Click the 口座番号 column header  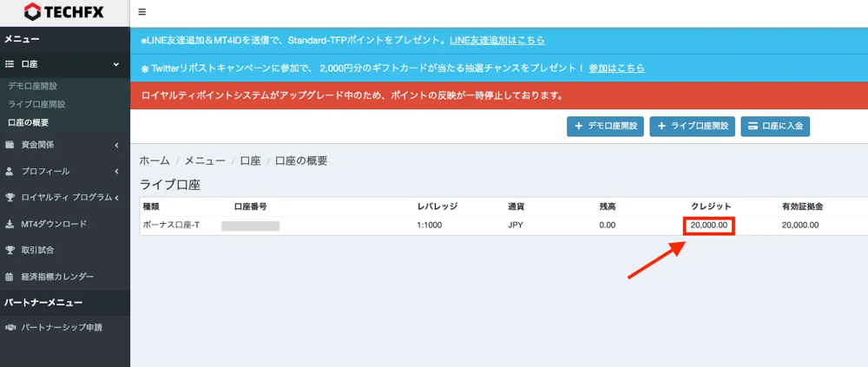click(x=251, y=206)
